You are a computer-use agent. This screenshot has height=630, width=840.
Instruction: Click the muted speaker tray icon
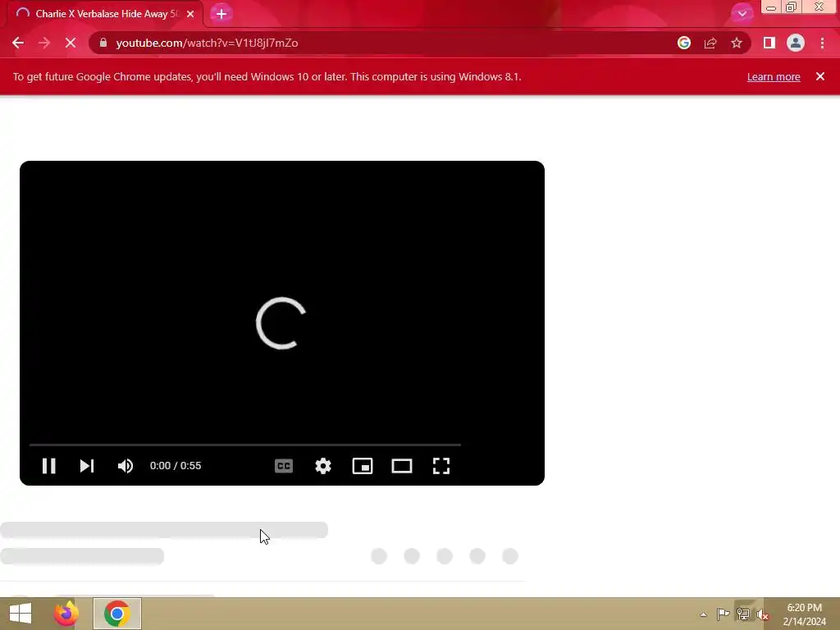pos(762,614)
